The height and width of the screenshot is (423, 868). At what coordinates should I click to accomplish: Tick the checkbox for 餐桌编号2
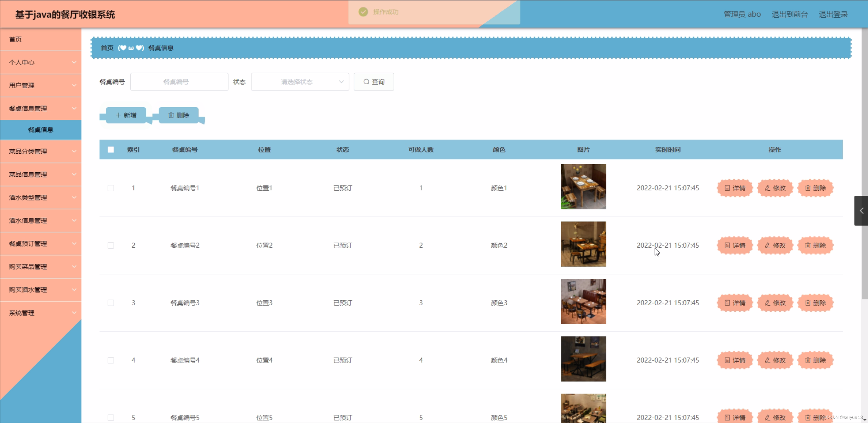coord(111,245)
